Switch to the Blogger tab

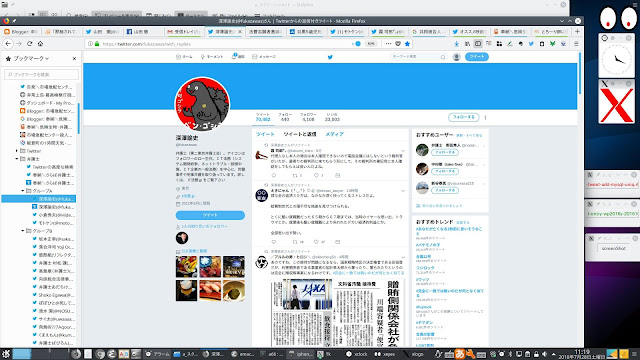pyautogui.click(x=20, y=31)
